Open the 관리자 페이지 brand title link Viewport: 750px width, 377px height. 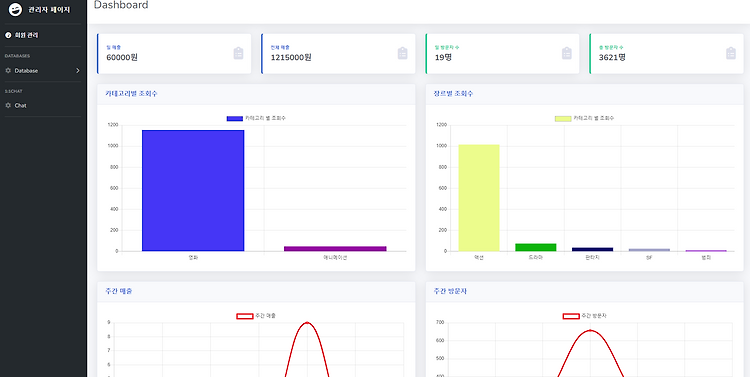49,10
